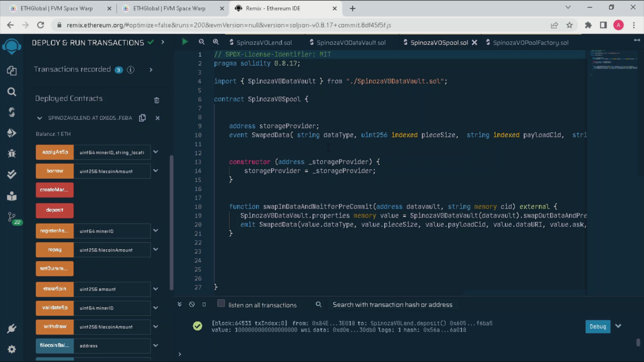Expand borrow function parameters
644x362 pixels.
156,171
